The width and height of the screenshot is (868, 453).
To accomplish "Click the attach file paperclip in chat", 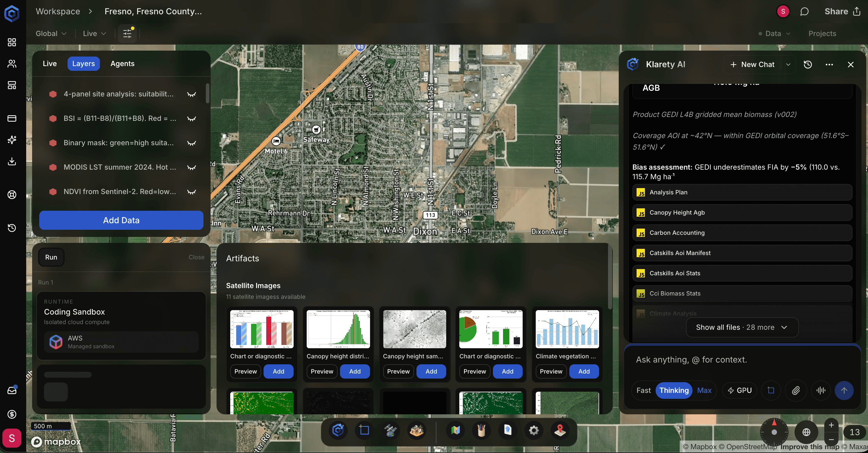I will click(796, 390).
